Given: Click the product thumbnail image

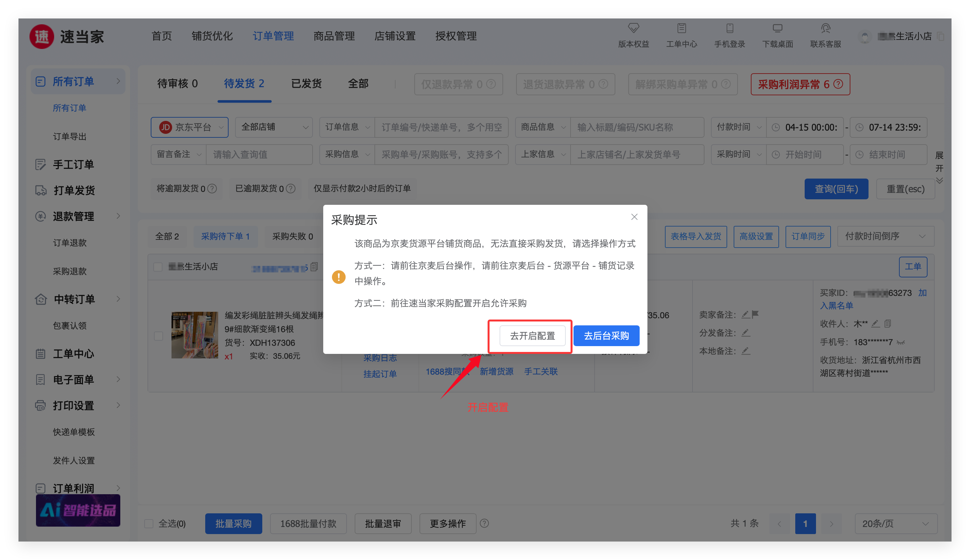Looking at the screenshot, I should (195, 335).
